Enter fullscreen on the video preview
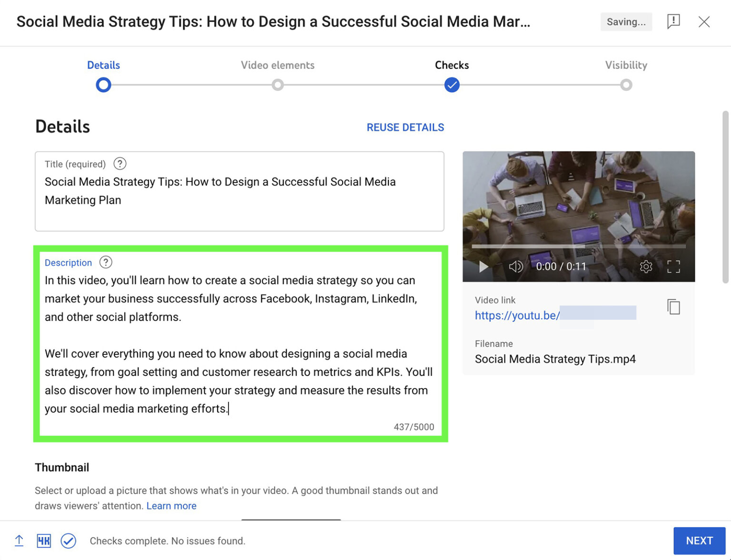The width and height of the screenshot is (731, 560). [x=674, y=267]
